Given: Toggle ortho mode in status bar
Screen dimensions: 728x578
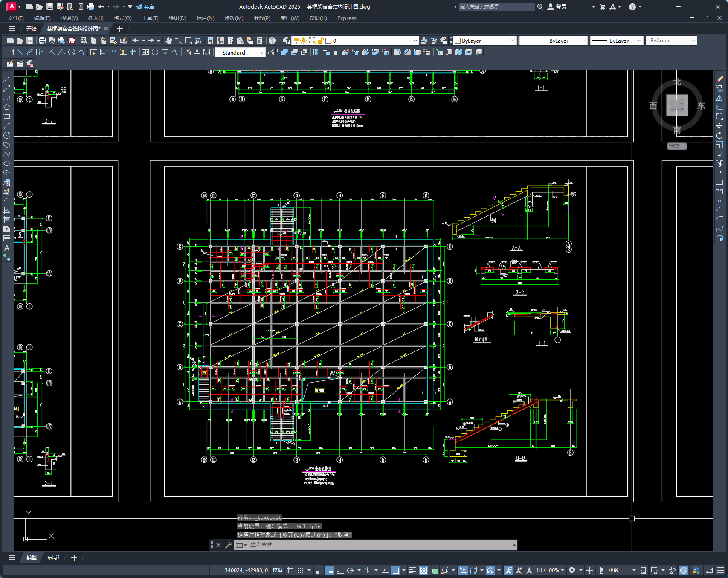Looking at the screenshot, I should tap(340, 570).
